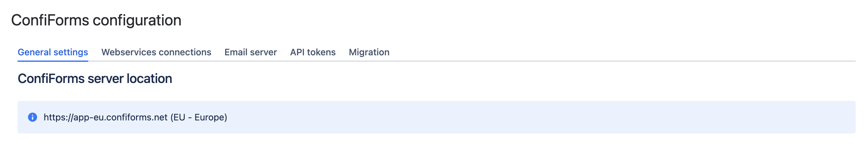This screenshot has height=151, width=868.
Task: Click the word "server" in the Email tab
Action: click(264, 52)
